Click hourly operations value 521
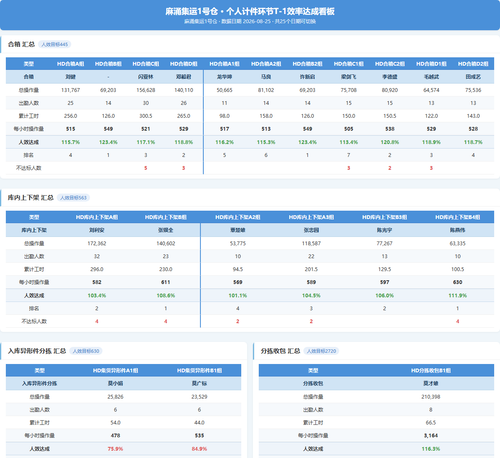The image size is (500, 458). pyautogui.click(x=146, y=129)
